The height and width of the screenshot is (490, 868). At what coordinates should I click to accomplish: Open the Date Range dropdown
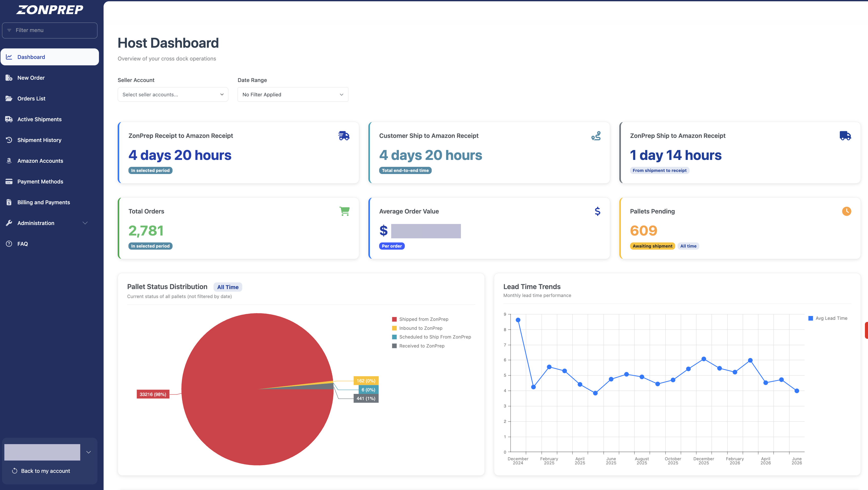click(293, 95)
